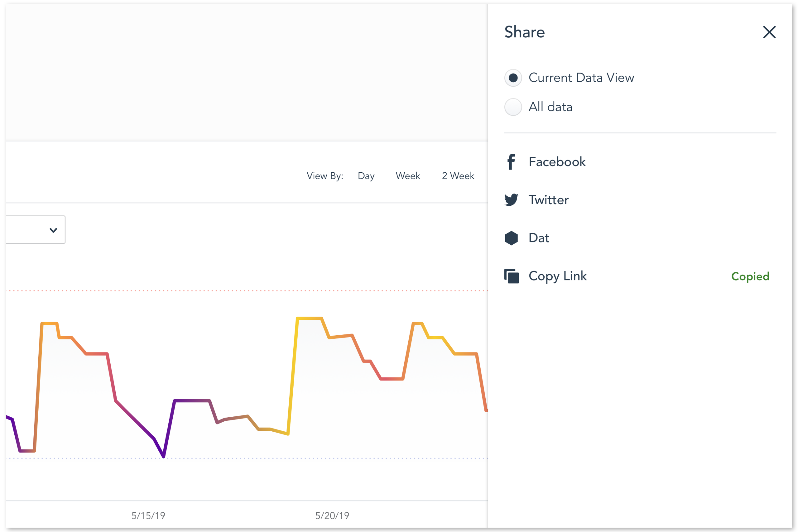The image size is (798, 532).
Task: Click the 5/15/19 date axis label
Action: tap(148, 516)
